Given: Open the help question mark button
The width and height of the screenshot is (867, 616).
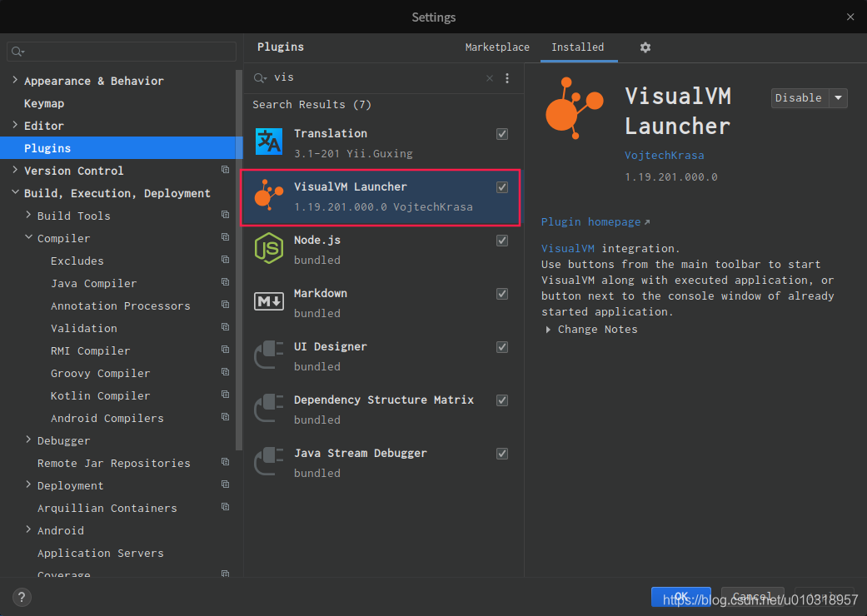Looking at the screenshot, I should click(x=22, y=597).
